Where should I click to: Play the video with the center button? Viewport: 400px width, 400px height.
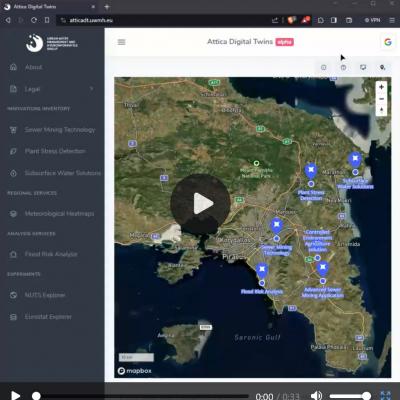tap(200, 203)
